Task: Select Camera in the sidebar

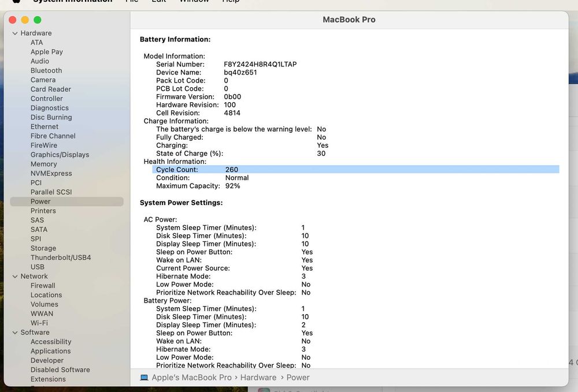Action: 43,80
